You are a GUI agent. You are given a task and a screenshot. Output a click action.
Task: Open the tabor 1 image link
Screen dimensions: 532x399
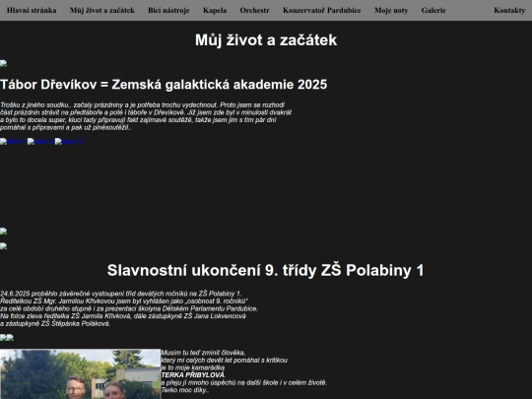click(x=13, y=142)
